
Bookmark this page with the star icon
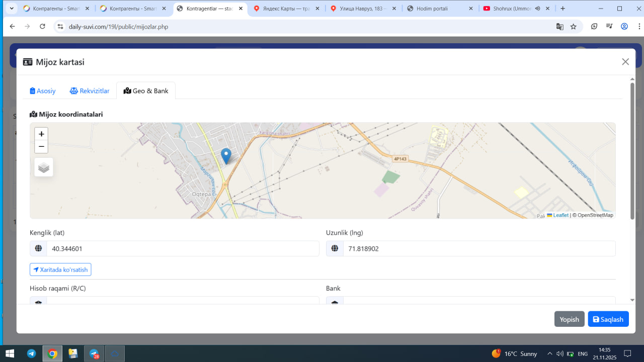573,27
